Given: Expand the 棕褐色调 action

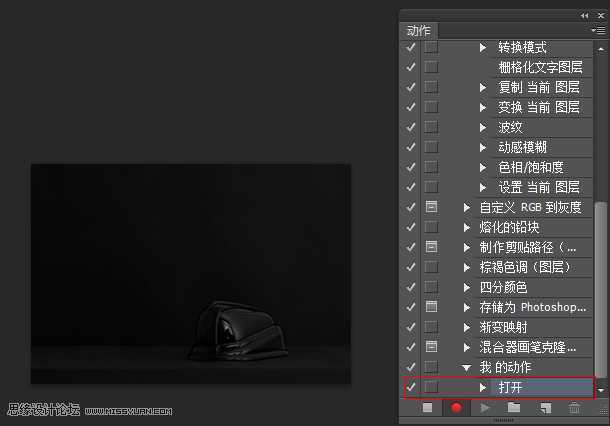Looking at the screenshot, I should pyautogui.click(x=467, y=267).
